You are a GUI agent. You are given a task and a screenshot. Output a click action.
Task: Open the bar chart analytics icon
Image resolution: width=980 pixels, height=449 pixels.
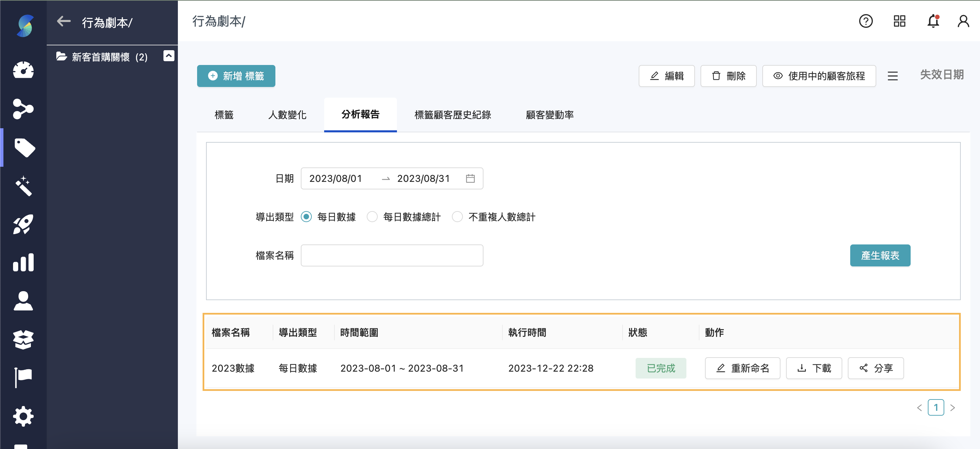[23, 262]
